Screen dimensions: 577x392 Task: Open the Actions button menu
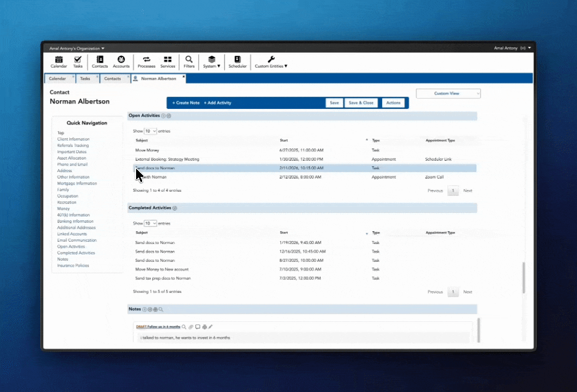point(393,102)
